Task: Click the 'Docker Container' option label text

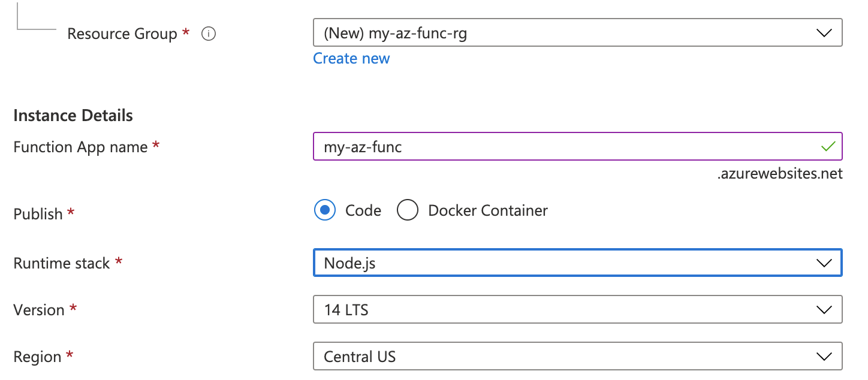Action: point(488,210)
